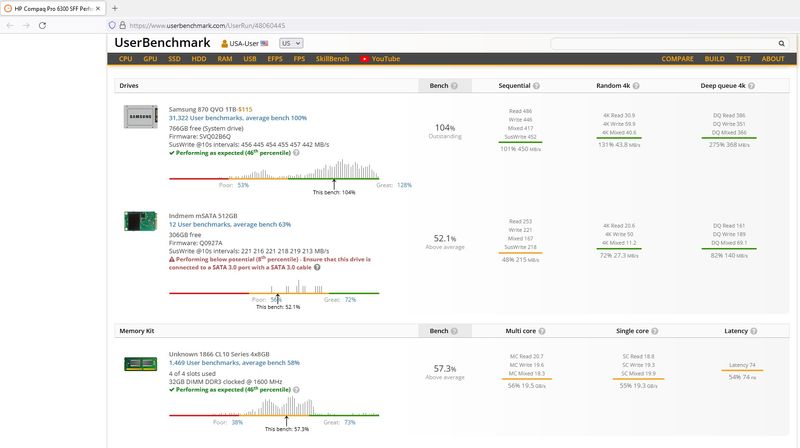Click help icon beside Single core header

[655, 331]
